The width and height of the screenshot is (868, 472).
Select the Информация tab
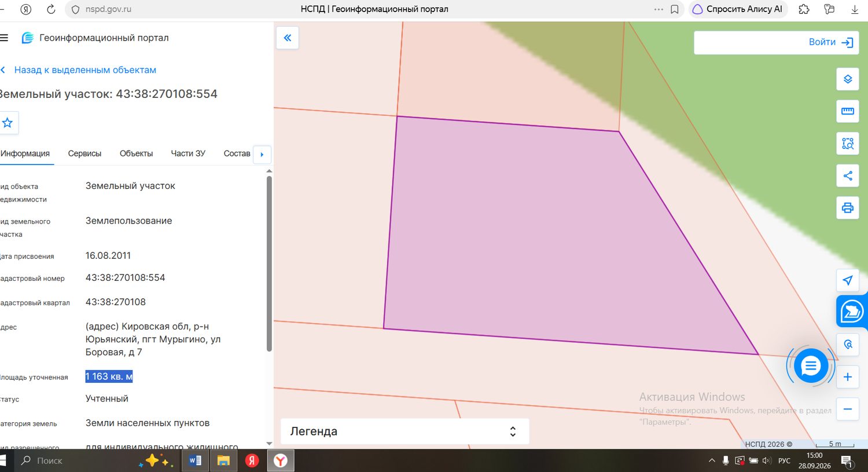pos(25,153)
